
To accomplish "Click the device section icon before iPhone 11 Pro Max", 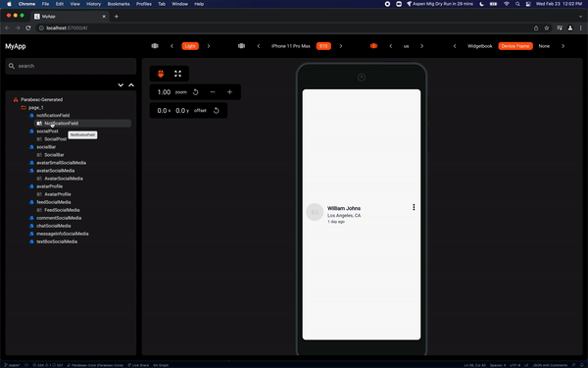I will pos(241,46).
